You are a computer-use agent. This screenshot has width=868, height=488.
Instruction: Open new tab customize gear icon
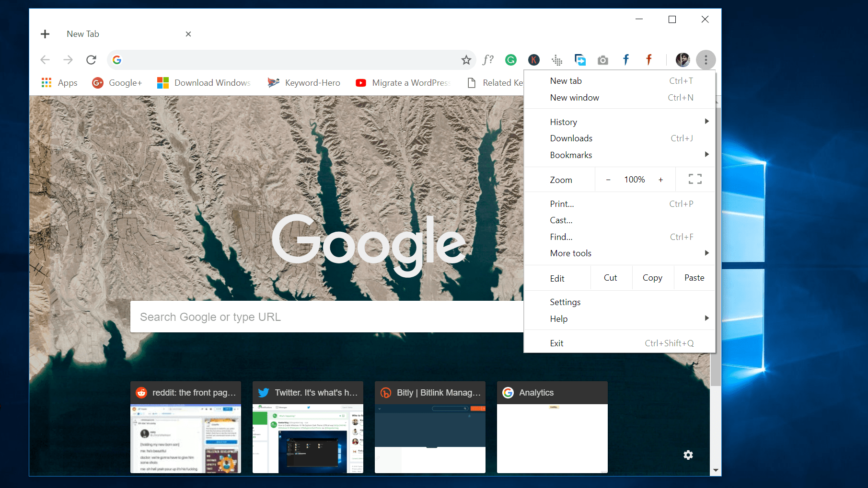click(688, 455)
